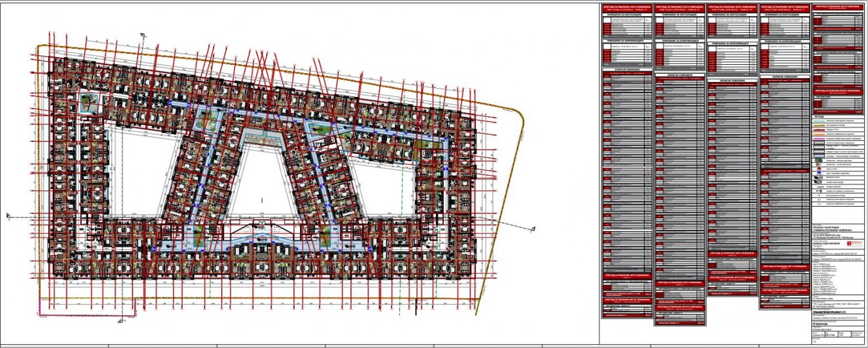Image resolution: width=868 pixels, height=348 pixels.
Task: Click the blue triangle symbol in legend
Action: [818, 174]
